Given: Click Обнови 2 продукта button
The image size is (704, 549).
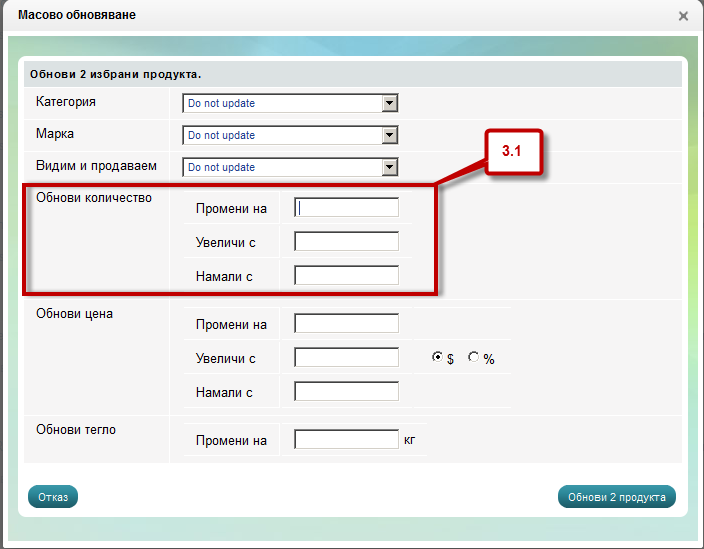Looking at the screenshot, I should pyautogui.click(x=616, y=497).
